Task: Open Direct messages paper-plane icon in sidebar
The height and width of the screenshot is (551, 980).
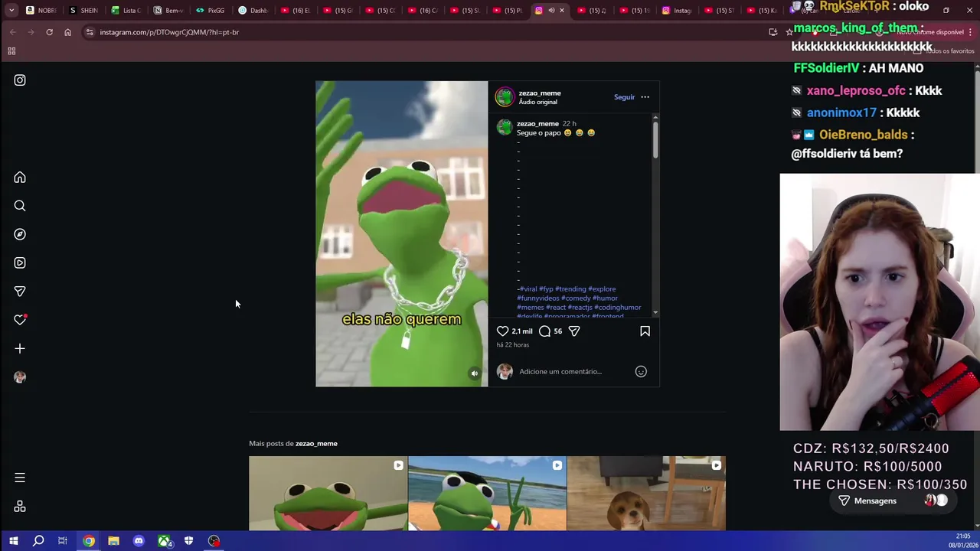Action: pyautogui.click(x=20, y=292)
